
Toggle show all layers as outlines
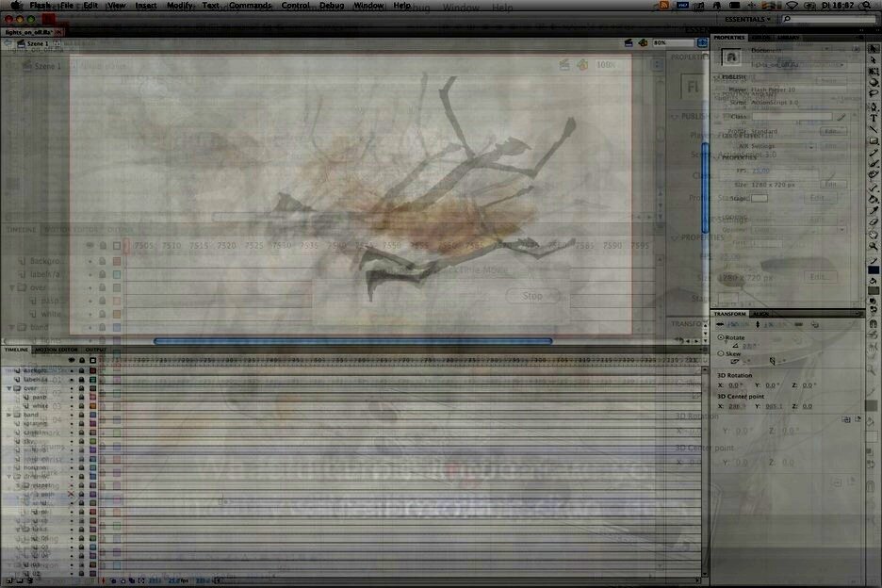[x=92, y=360]
